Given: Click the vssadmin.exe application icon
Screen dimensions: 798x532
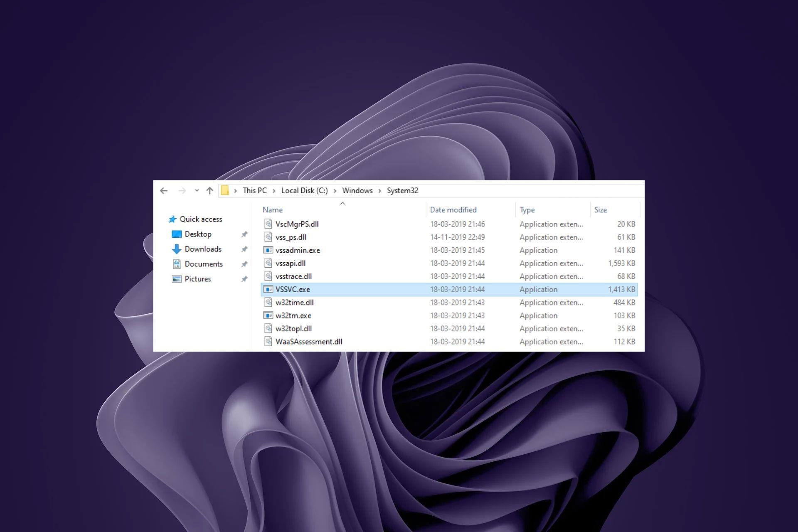Looking at the screenshot, I should coord(268,250).
